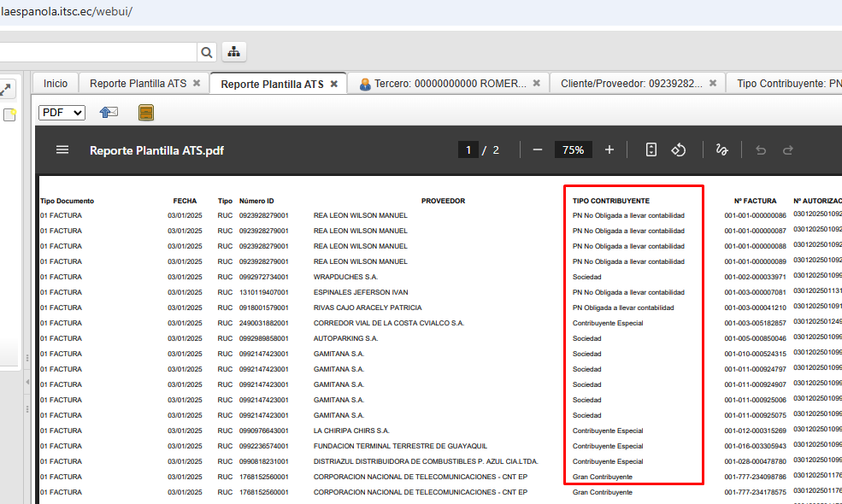Select the draw annotation tool

(721, 149)
